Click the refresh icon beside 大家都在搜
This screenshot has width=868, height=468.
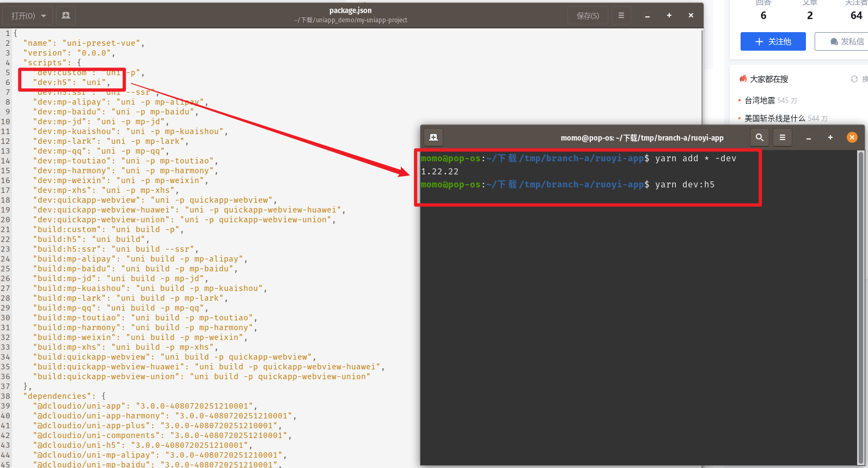(854, 79)
